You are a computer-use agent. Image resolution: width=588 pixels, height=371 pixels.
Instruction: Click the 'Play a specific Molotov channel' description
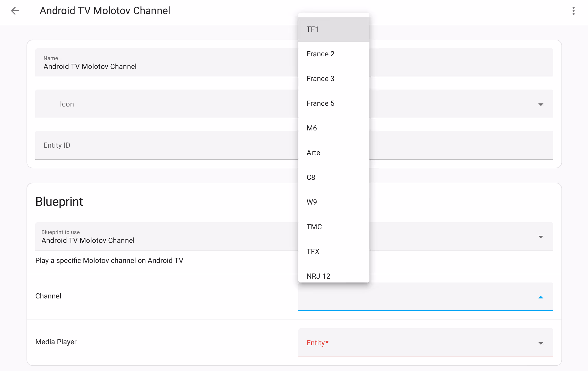[x=109, y=261]
